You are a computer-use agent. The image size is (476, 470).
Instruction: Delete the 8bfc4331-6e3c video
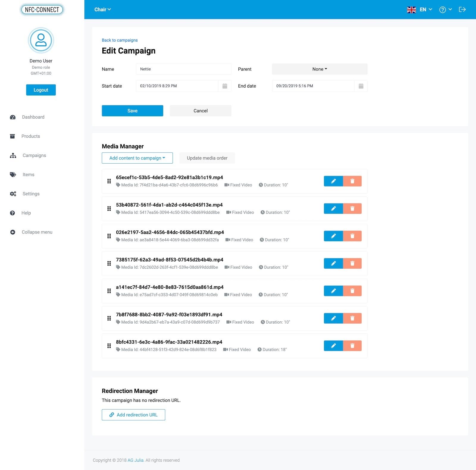pos(352,346)
